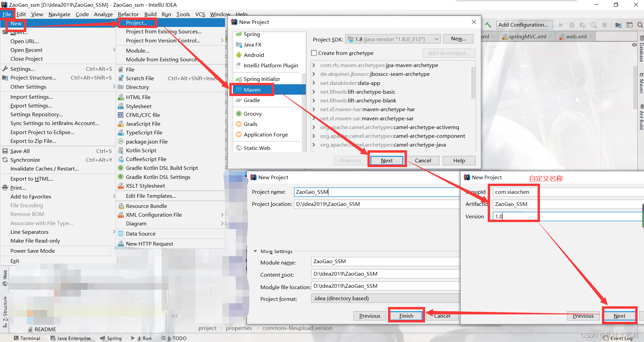Click New... next to Project SDK
The height and width of the screenshot is (342, 644).
pos(458,39)
